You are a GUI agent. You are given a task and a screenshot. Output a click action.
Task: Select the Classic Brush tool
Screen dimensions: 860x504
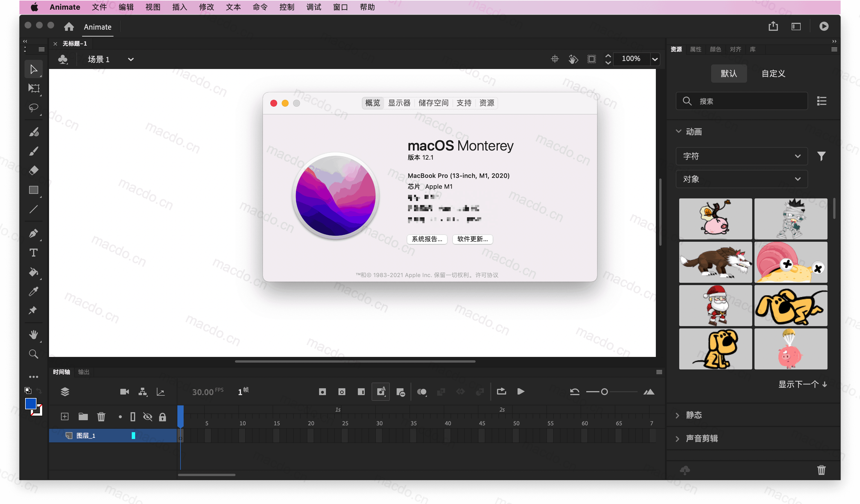[x=33, y=151]
